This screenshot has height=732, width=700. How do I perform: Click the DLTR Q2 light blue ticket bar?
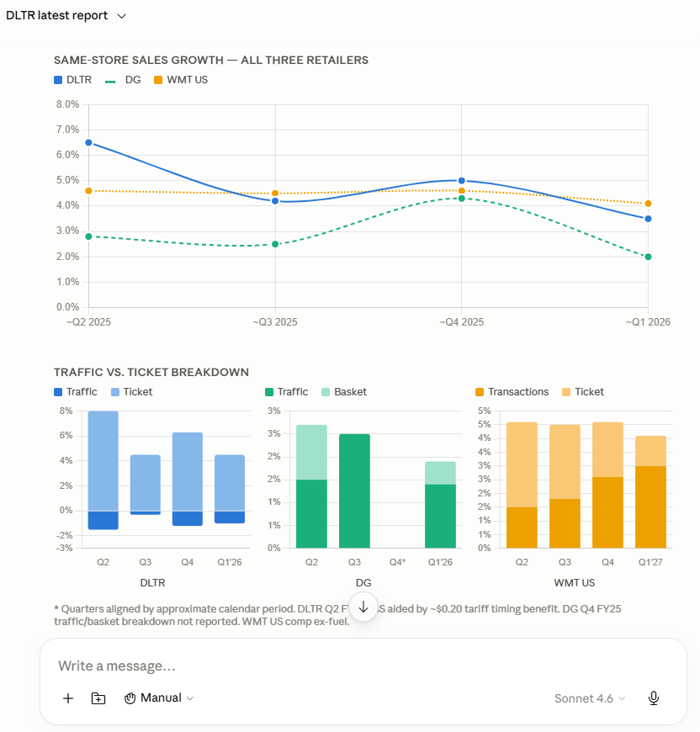coord(103,461)
